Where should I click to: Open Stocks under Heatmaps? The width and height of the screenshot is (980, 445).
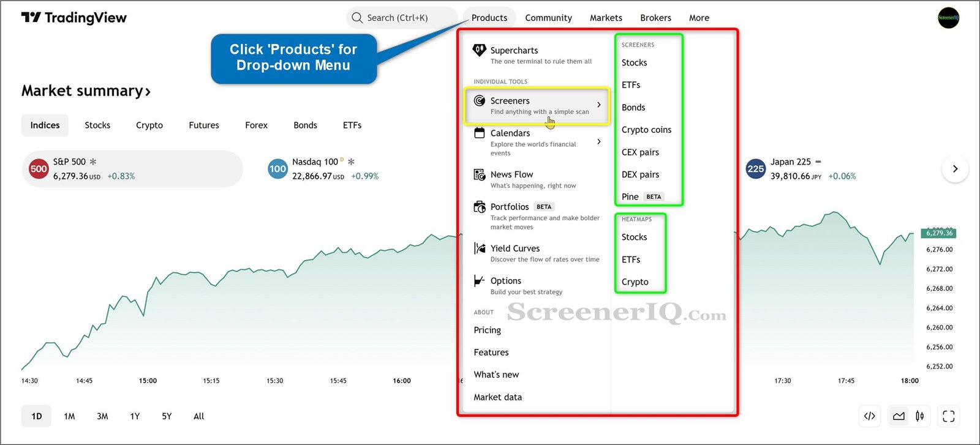point(634,237)
